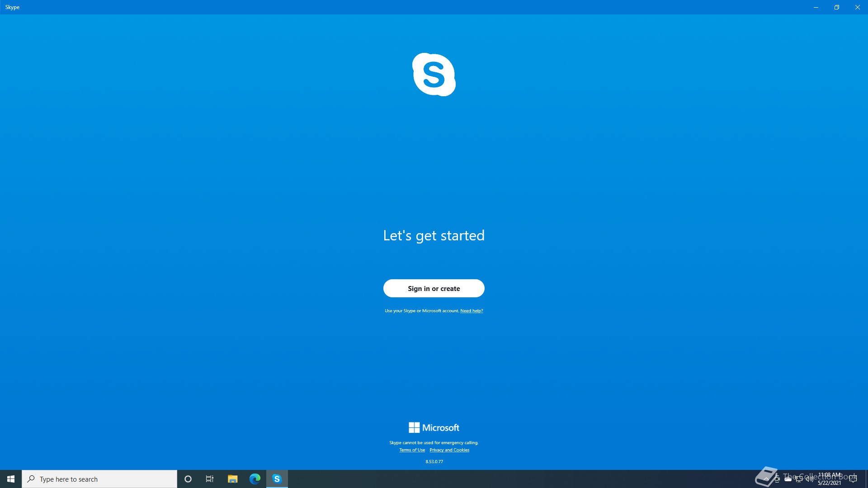Open Cortana from the taskbar

(188, 479)
